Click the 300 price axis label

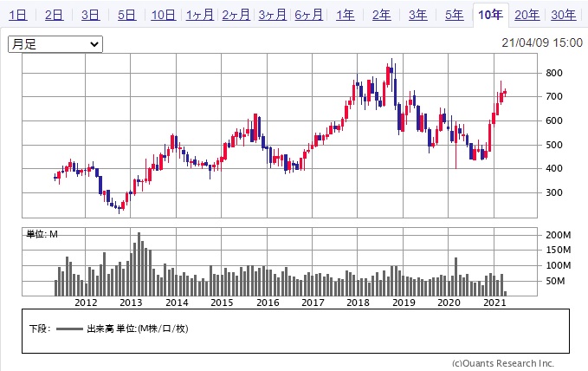[554, 192]
